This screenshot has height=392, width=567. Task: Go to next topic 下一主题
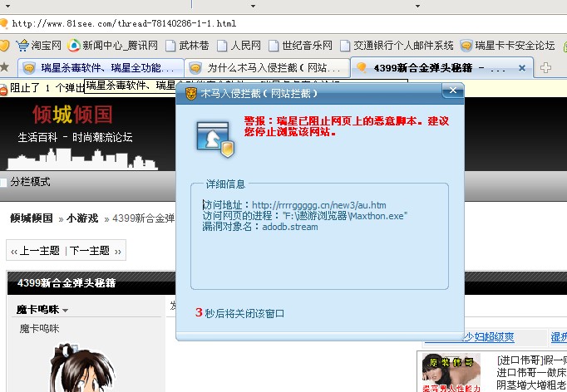click(89, 250)
